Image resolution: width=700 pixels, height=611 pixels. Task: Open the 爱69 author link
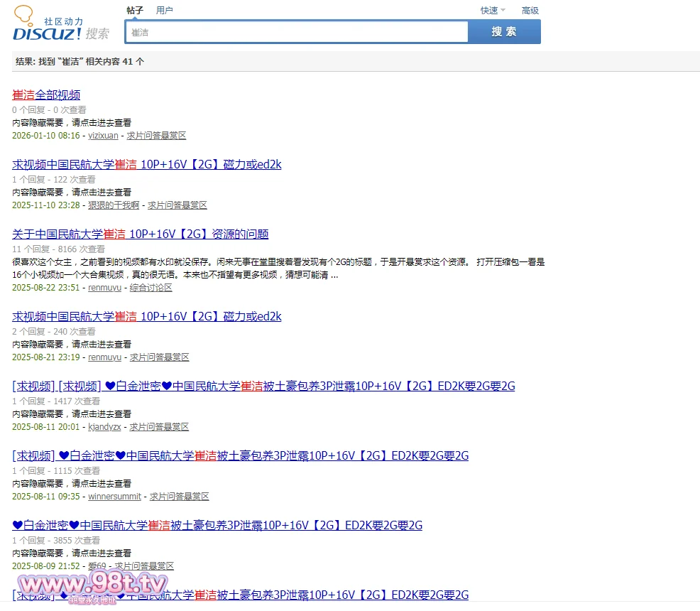pos(97,566)
